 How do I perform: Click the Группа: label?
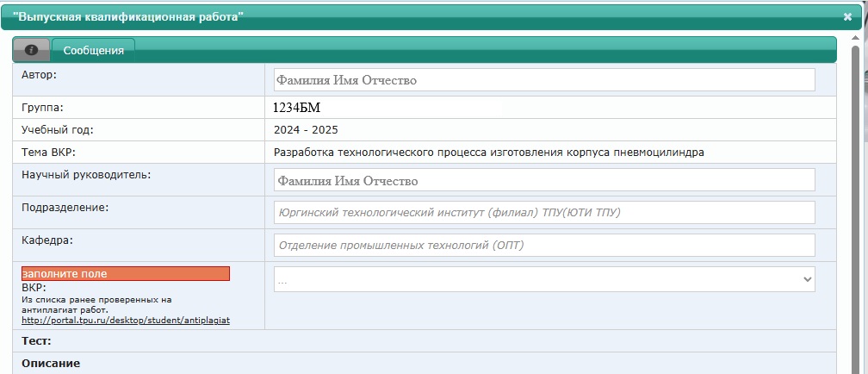pos(43,108)
